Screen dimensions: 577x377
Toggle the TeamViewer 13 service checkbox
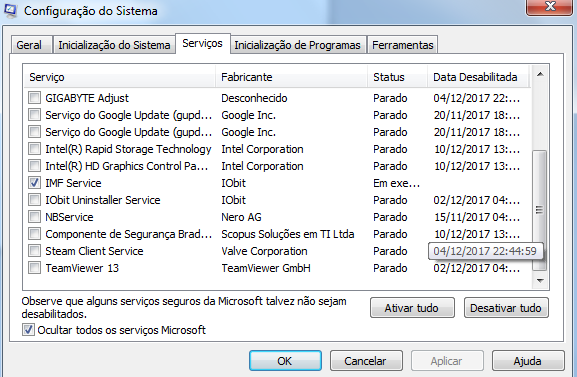[35, 268]
